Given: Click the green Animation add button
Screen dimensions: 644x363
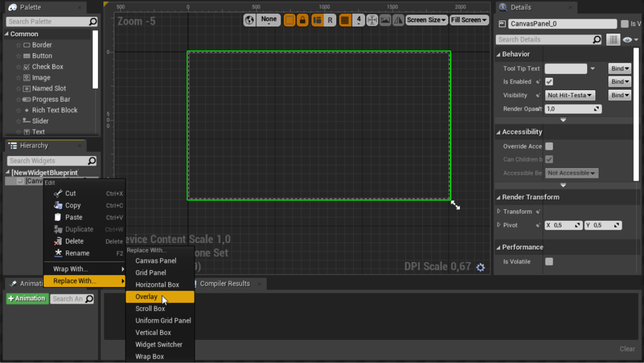Looking at the screenshot, I should (27, 299).
